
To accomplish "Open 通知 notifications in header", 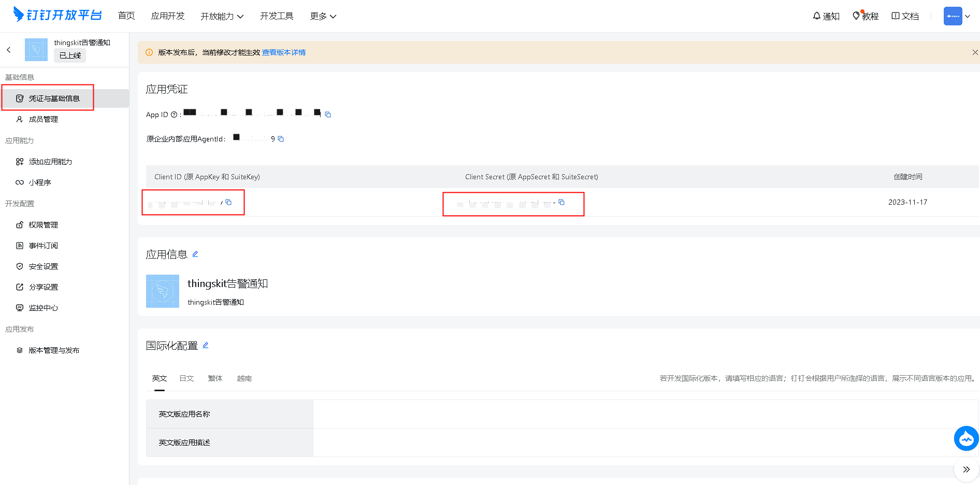I will tap(826, 16).
